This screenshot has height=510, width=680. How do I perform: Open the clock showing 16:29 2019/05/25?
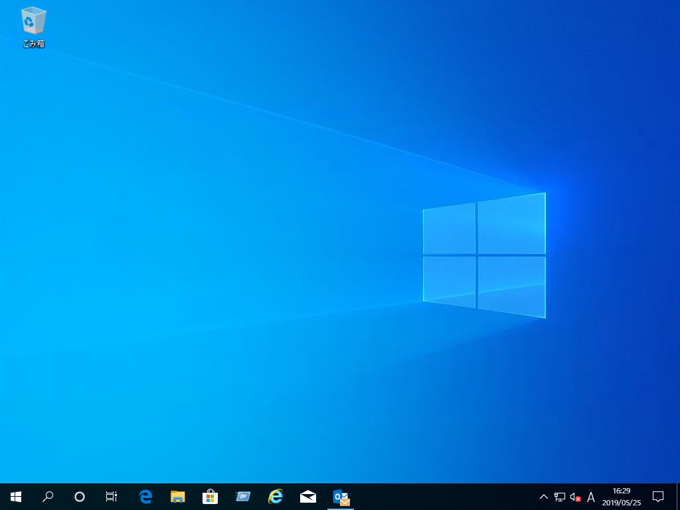[621, 497]
